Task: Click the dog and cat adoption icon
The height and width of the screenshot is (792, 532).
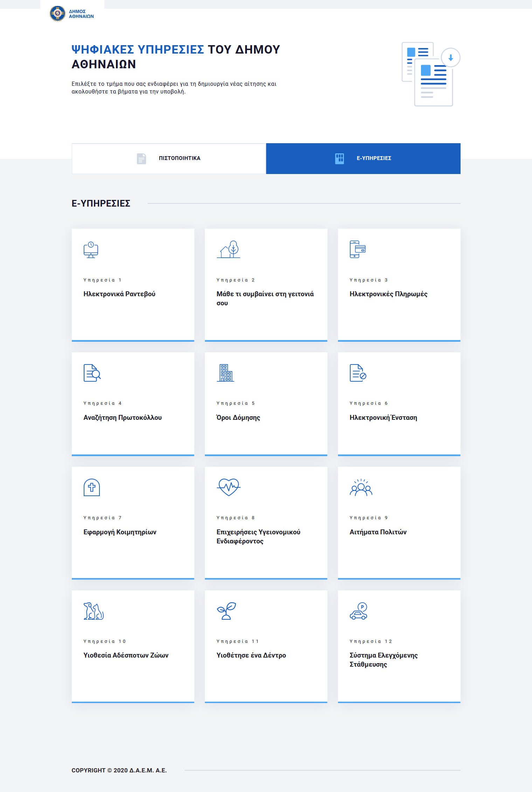Action: (94, 611)
